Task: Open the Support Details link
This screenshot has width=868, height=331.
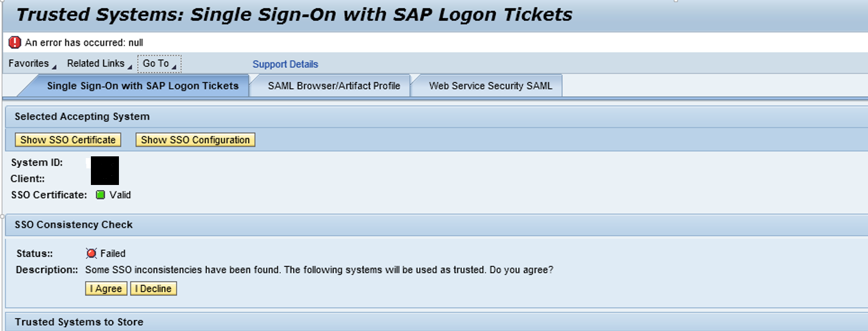Action: (x=285, y=64)
